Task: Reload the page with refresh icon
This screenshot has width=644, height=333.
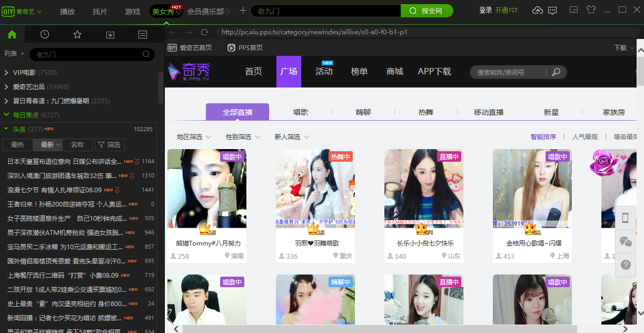Action: [x=205, y=33]
